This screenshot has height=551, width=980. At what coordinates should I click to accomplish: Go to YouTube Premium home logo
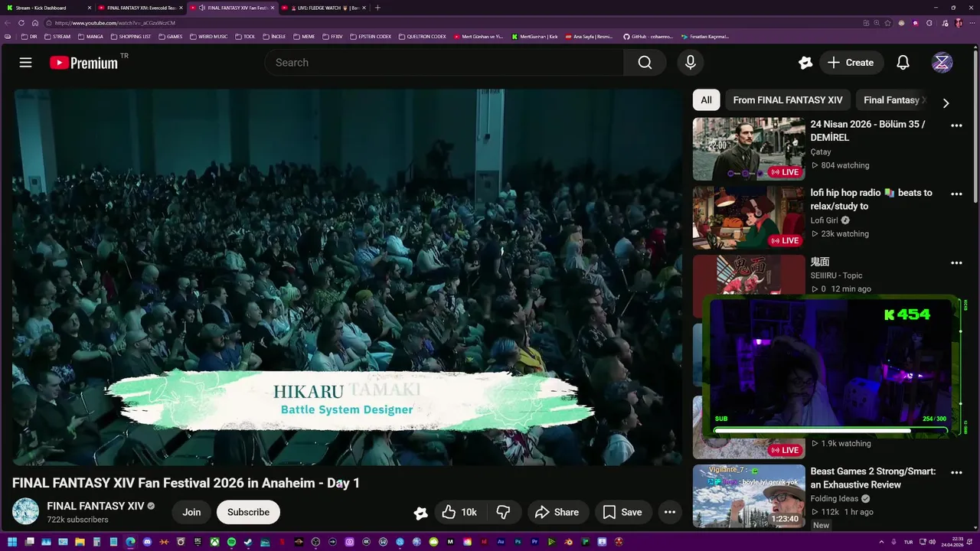pyautogui.click(x=84, y=63)
